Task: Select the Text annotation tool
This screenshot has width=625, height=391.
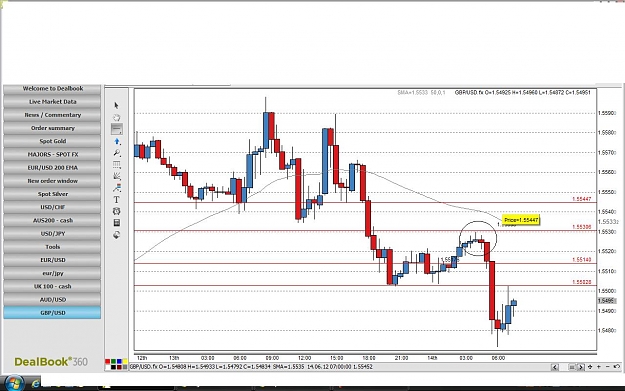Action: [116, 199]
